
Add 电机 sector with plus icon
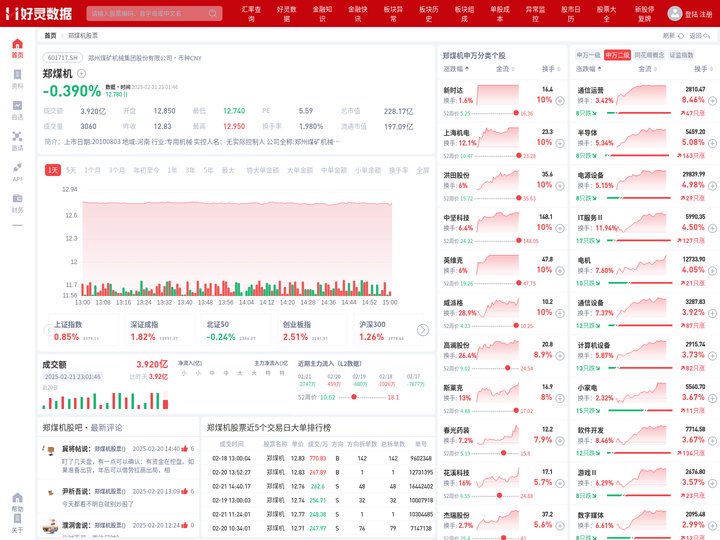coord(712,270)
